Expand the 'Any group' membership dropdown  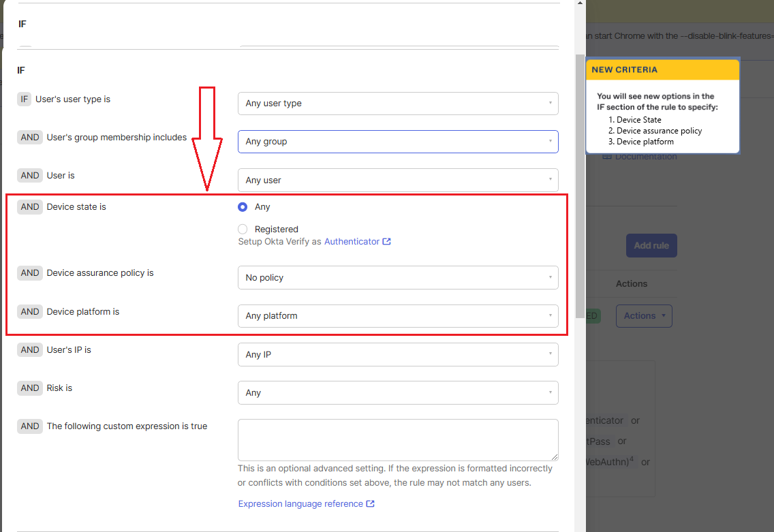398,142
